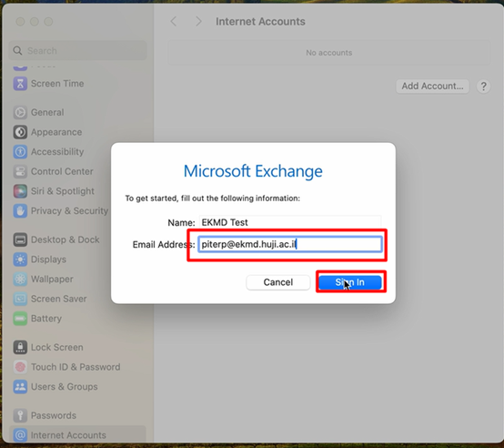Viewport: 504px width, 448px height.
Task: Click the Wallpaper flower icon
Action: [20, 280]
